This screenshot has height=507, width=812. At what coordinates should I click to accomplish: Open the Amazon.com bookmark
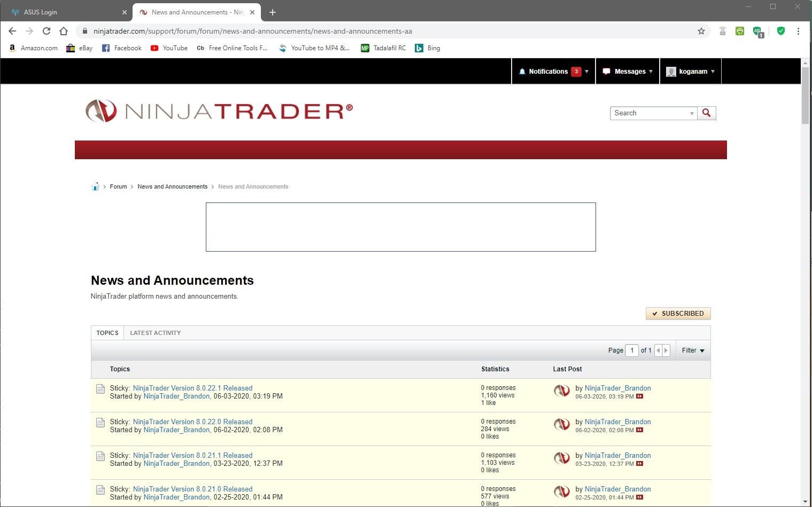tap(33, 48)
